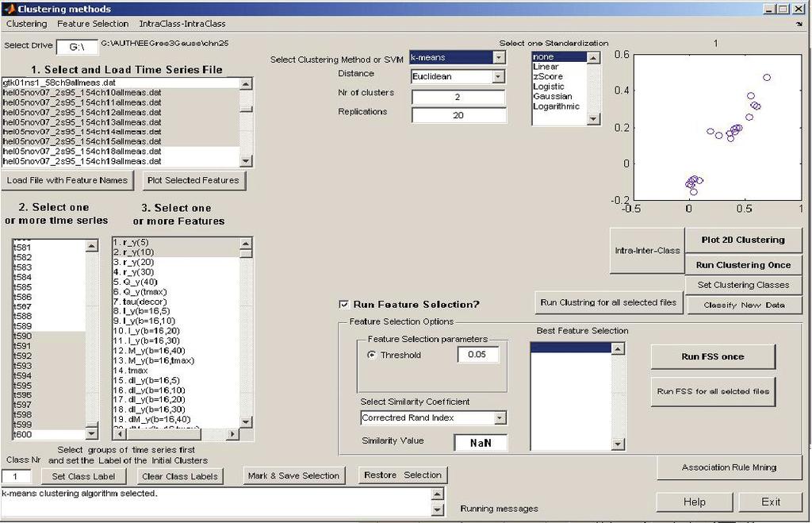Select file hel05nov07_2s95_154ch18allmeas.dat
Image resolution: width=812 pixels, height=523 pixels.
coord(121,152)
